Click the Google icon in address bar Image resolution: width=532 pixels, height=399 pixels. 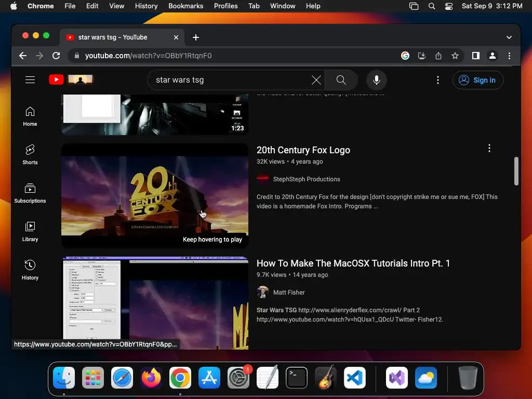tap(405, 56)
